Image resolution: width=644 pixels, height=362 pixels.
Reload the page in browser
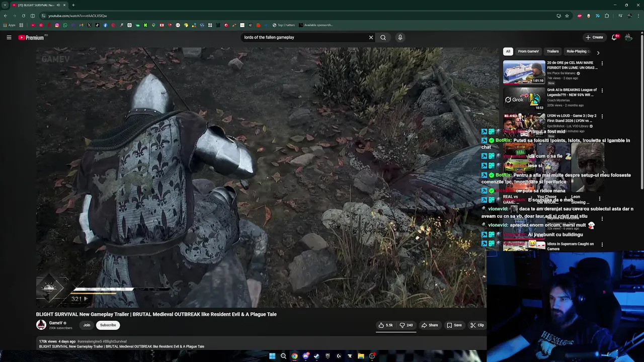(x=23, y=16)
